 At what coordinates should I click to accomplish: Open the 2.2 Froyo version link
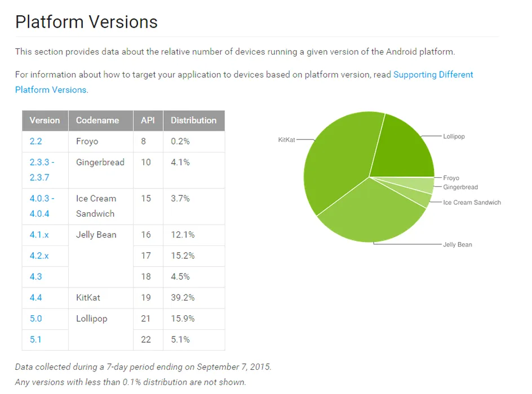tap(36, 141)
